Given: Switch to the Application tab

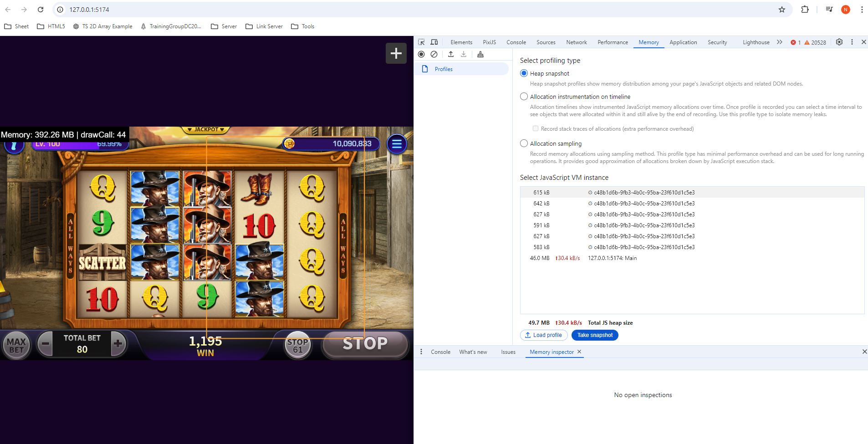Looking at the screenshot, I should click(683, 42).
